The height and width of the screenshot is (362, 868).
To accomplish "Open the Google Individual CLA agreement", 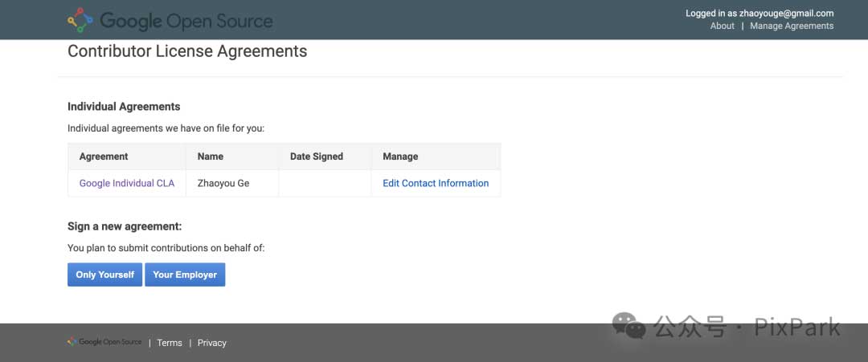I will pos(126,183).
